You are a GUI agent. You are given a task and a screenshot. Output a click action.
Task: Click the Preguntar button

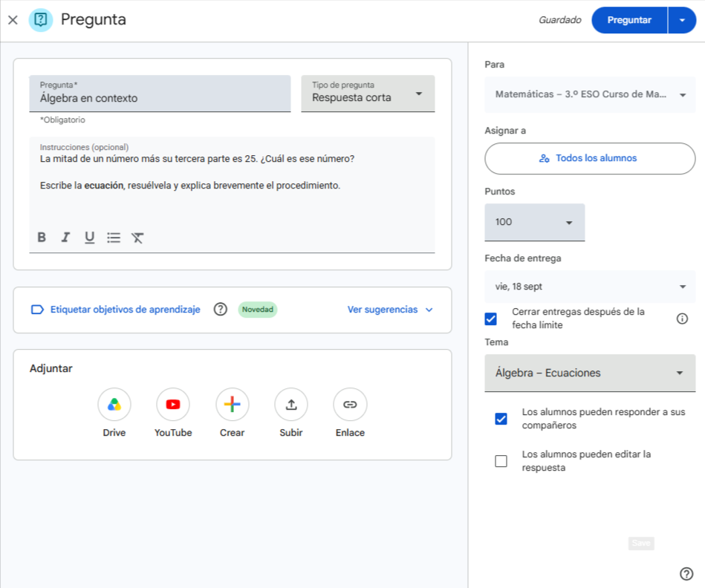point(629,20)
